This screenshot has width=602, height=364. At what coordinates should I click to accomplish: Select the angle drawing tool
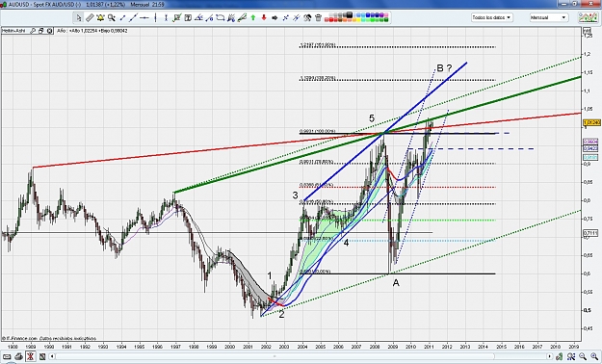(x=198, y=17)
